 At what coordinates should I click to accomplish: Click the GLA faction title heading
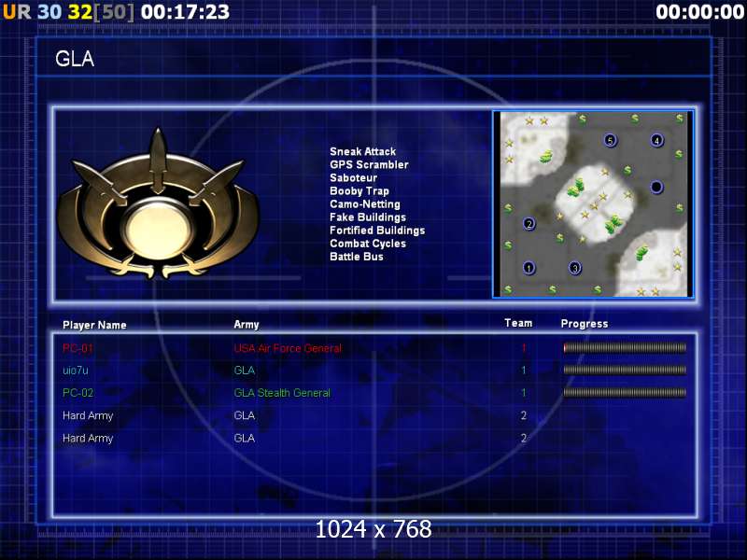[x=75, y=59]
